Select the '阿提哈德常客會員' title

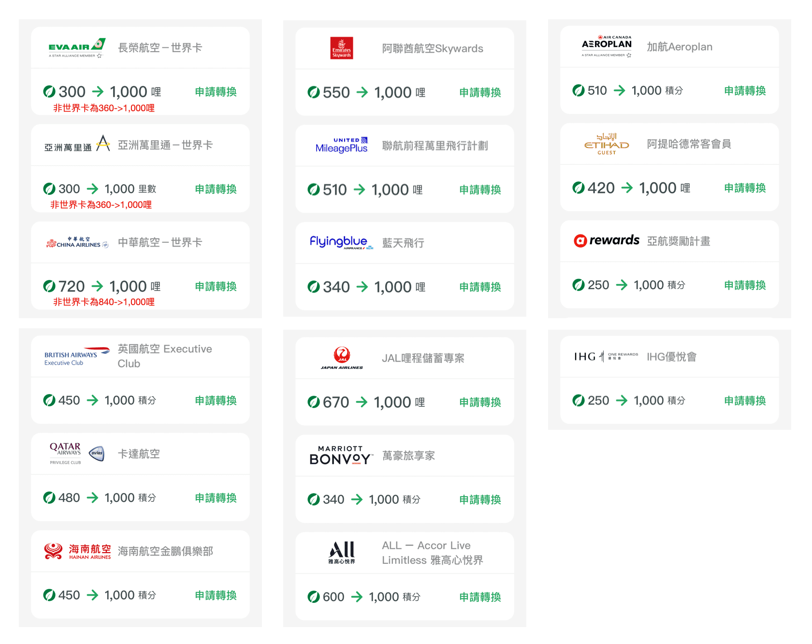coord(689,144)
